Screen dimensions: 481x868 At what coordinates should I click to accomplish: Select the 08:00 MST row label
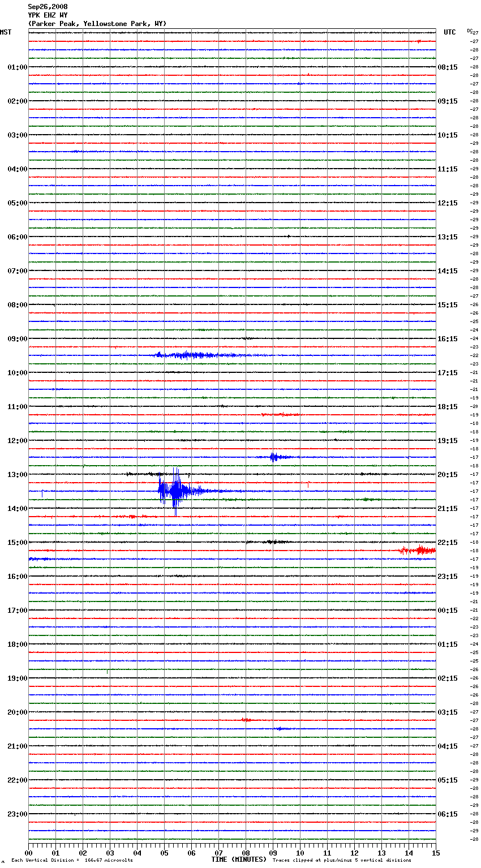18,305
